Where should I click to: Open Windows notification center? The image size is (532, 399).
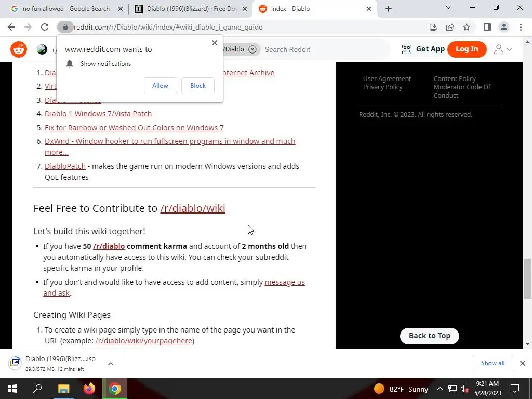tap(515, 389)
